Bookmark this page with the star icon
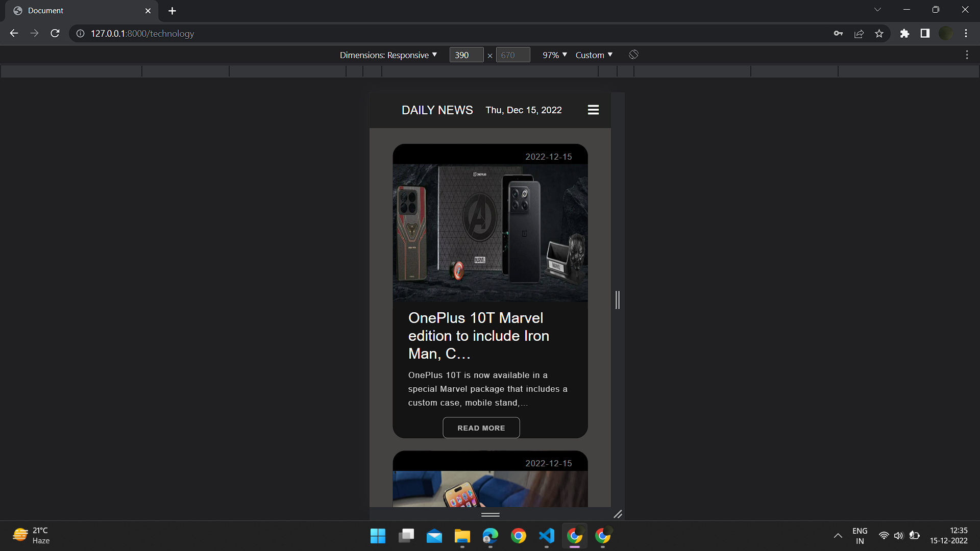 [879, 33]
